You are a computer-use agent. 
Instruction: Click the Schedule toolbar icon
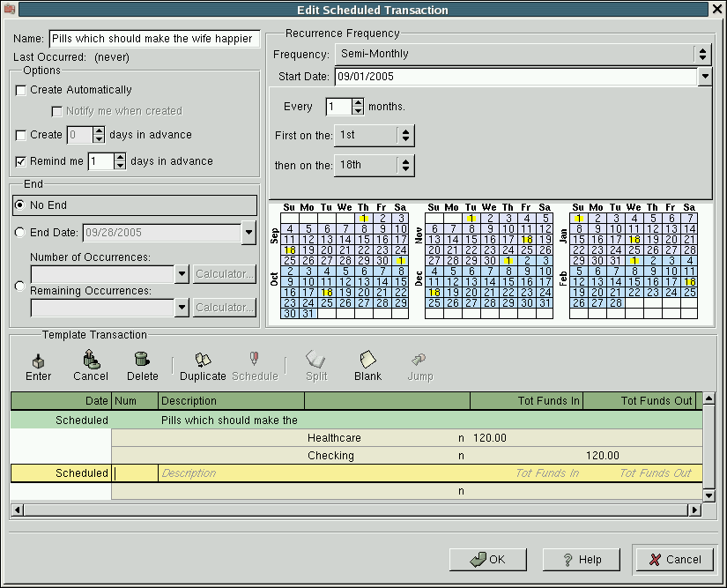tap(255, 360)
